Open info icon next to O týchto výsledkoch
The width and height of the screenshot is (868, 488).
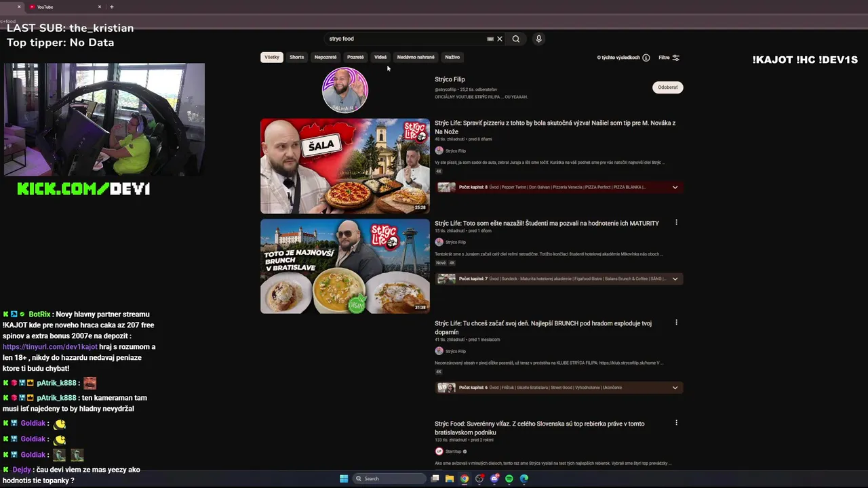(646, 58)
